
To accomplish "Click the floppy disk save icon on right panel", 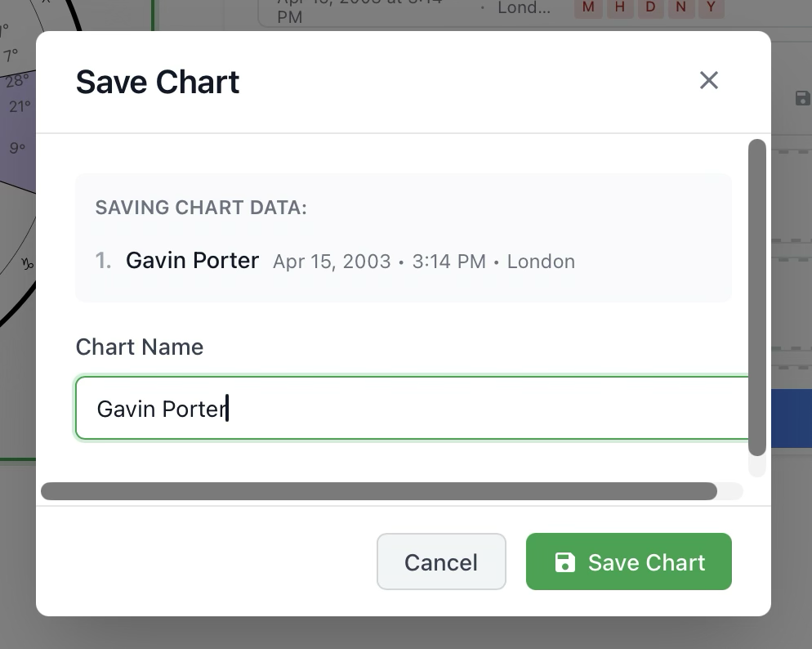I will point(802,97).
